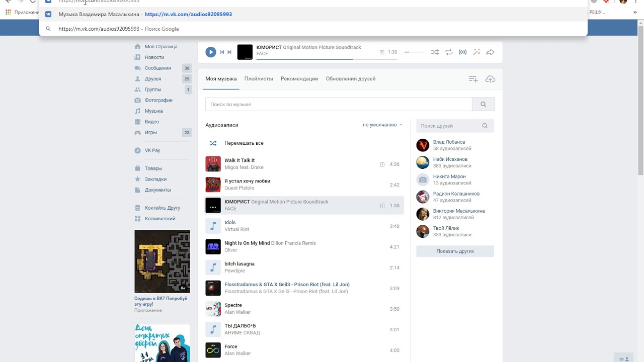Open Фотографии camera icon in sidebar
This screenshot has width=644, height=362.
click(137, 101)
